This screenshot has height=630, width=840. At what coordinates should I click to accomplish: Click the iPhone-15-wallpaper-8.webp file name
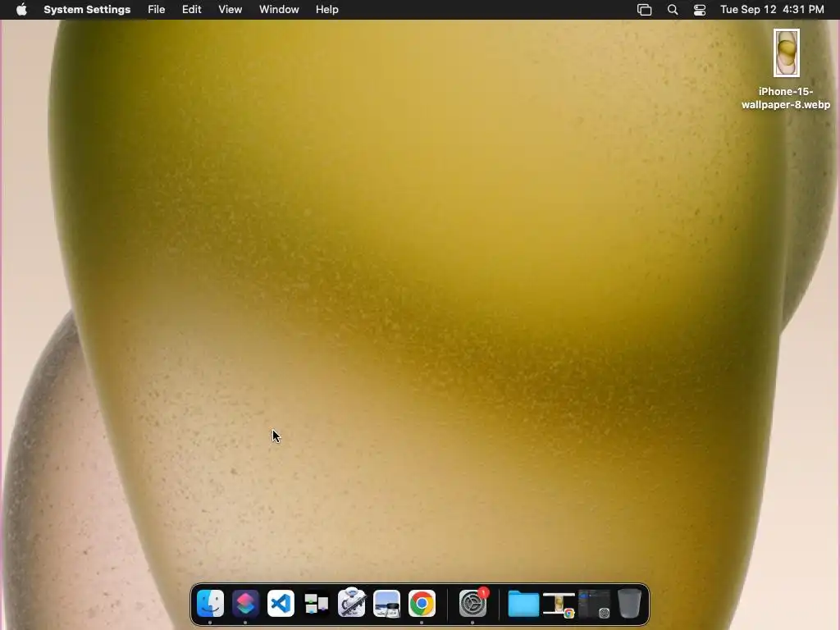click(786, 98)
